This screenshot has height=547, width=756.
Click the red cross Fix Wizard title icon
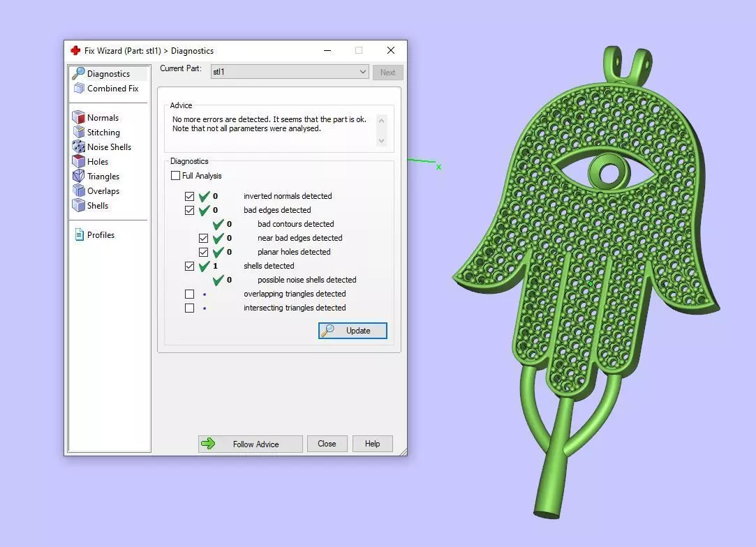pyautogui.click(x=75, y=51)
